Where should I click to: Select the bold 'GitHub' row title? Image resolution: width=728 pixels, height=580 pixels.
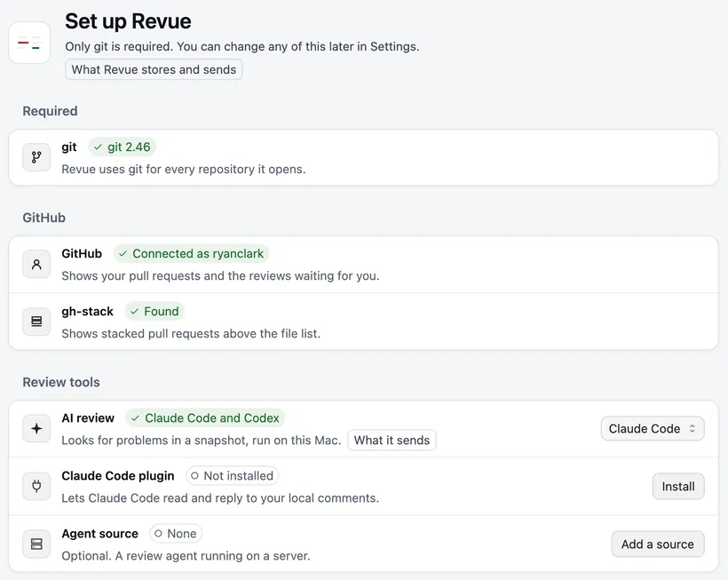(x=82, y=253)
